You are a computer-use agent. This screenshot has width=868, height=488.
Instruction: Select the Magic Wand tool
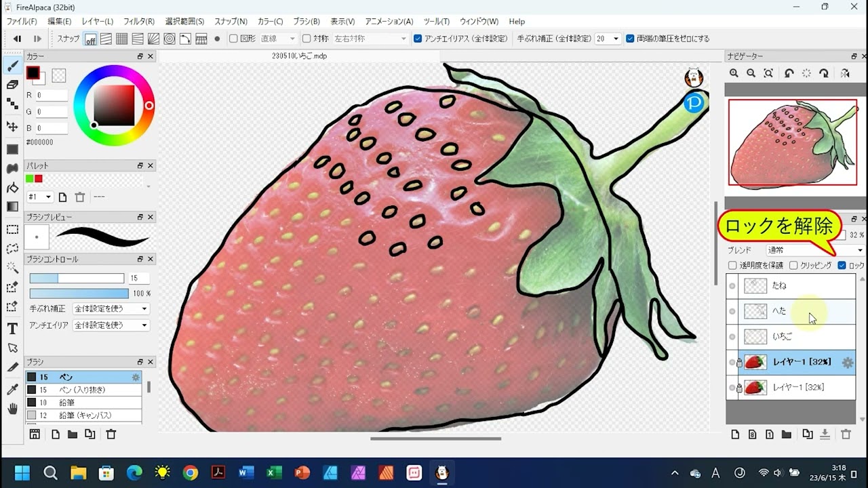click(12, 268)
